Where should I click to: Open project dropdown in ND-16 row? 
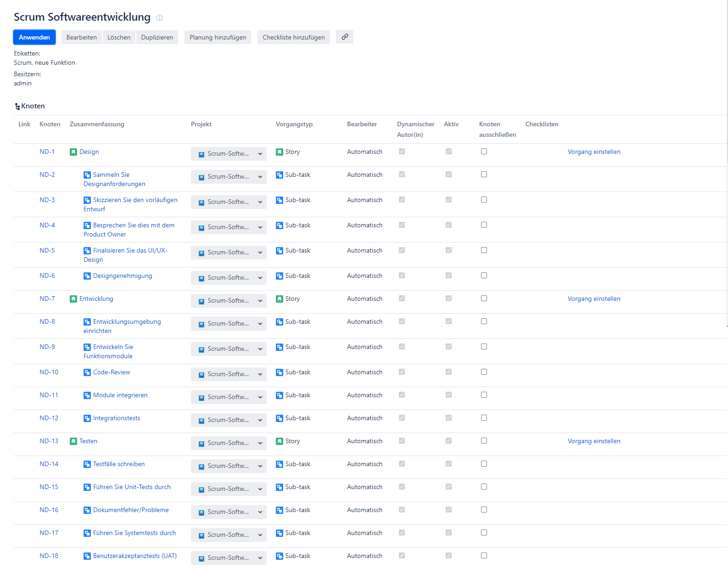pos(229,512)
